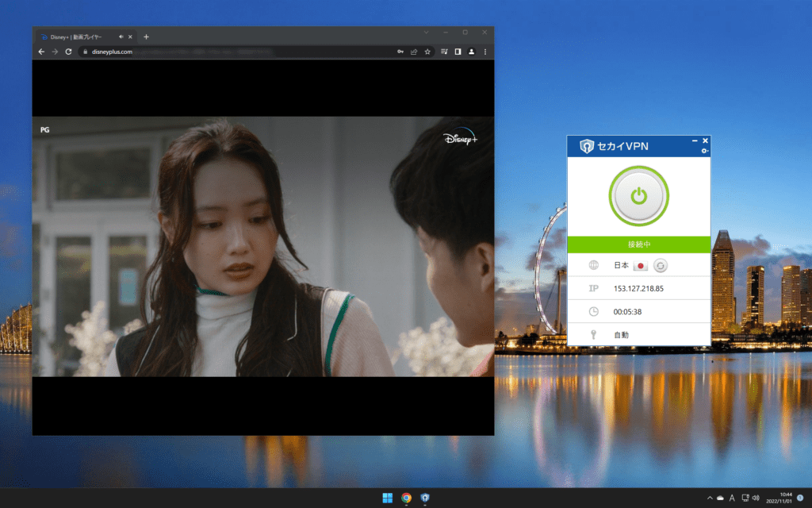Close the セカイVPN window
The width and height of the screenshot is (812, 508).
point(705,140)
